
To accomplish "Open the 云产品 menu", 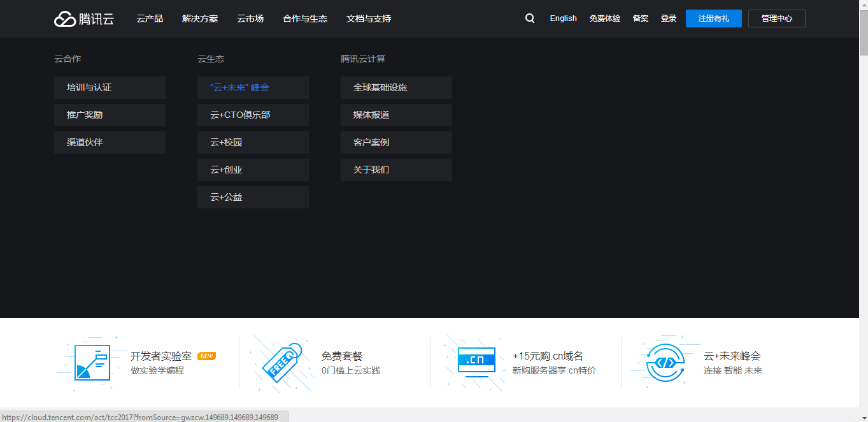I will tap(150, 18).
